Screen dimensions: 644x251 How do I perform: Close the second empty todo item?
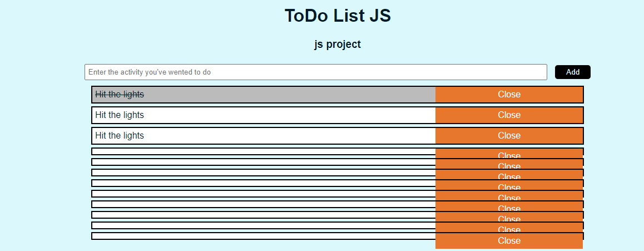click(509, 164)
